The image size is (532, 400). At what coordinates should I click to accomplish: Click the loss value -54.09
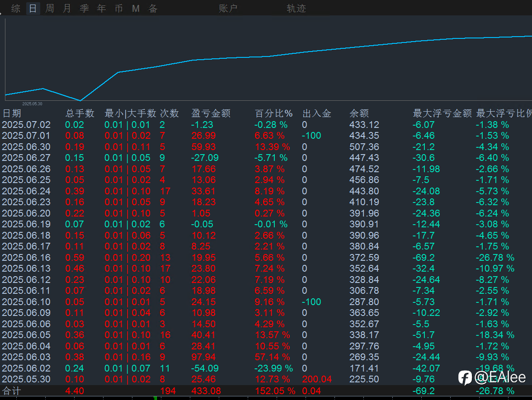click(x=205, y=368)
